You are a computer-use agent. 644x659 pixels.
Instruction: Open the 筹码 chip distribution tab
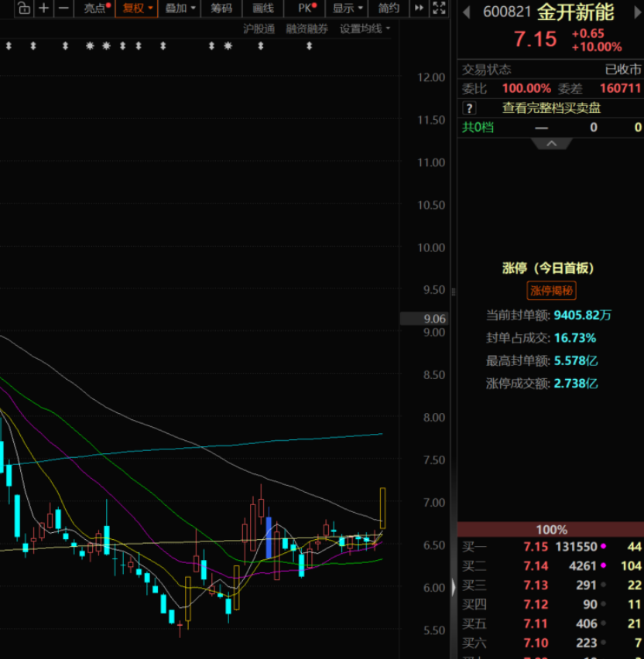click(221, 8)
